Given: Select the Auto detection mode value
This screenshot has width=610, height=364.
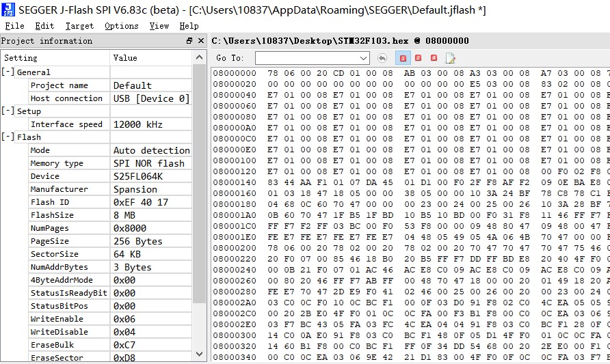Looking at the screenshot, I should coord(152,150).
